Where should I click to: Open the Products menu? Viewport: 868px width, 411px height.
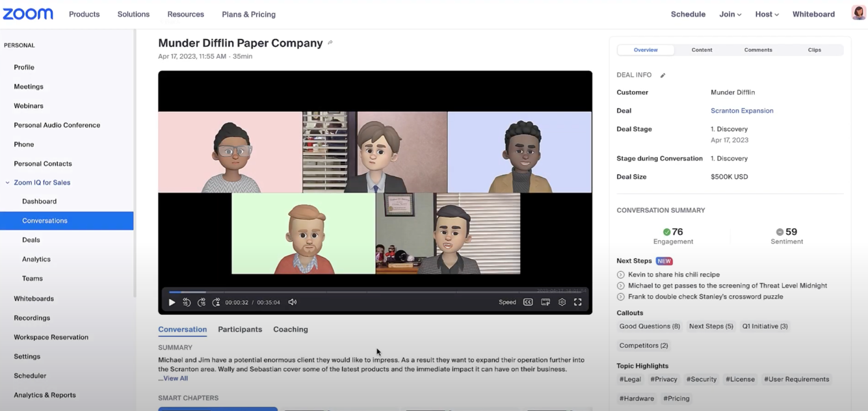[85, 14]
